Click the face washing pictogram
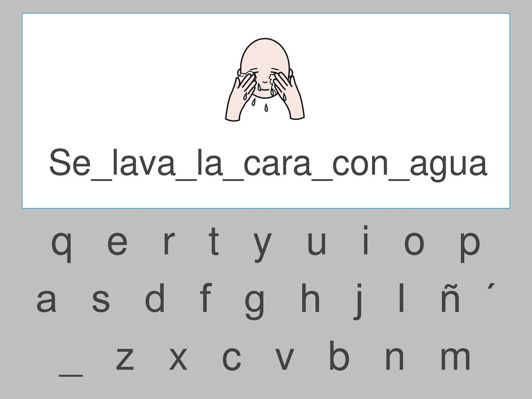Image resolution: width=532 pixels, height=399 pixels. [265, 79]
